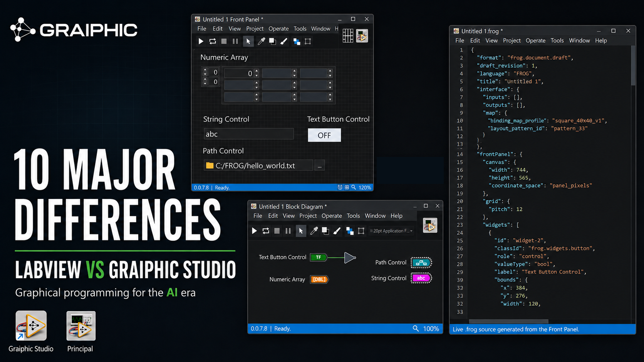The image size is (644, 362).
Task: Pick the eyedropper tool in Block Diagram toolbar
Action: click(x=314, y=231)
